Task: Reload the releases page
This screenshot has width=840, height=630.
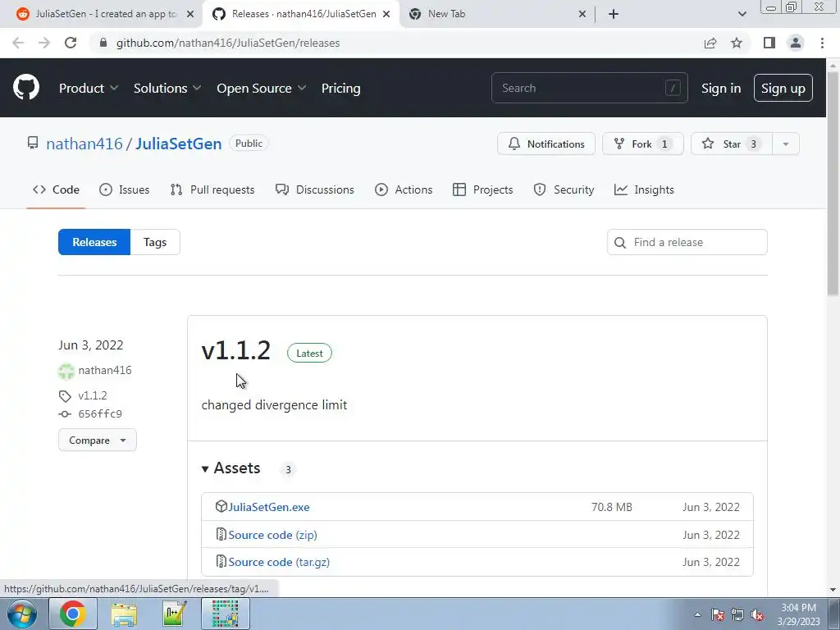Action: tap(71, 43)
